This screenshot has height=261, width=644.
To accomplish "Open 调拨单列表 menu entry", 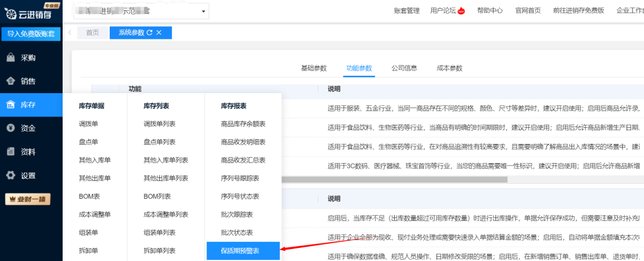I will click(x=159, y=124).
